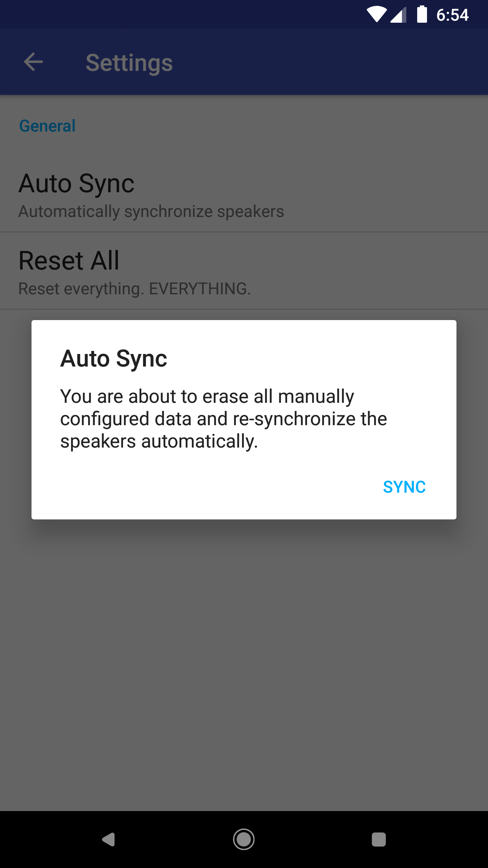Viewport: 488px width, 868px height.
Task: Open recent apps with square icon
Action: pyautogui.click(x=379, y=840)
